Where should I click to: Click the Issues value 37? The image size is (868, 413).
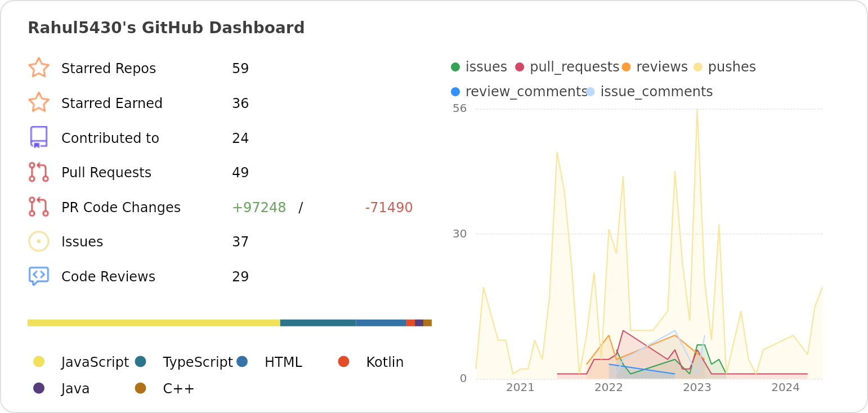240,242
